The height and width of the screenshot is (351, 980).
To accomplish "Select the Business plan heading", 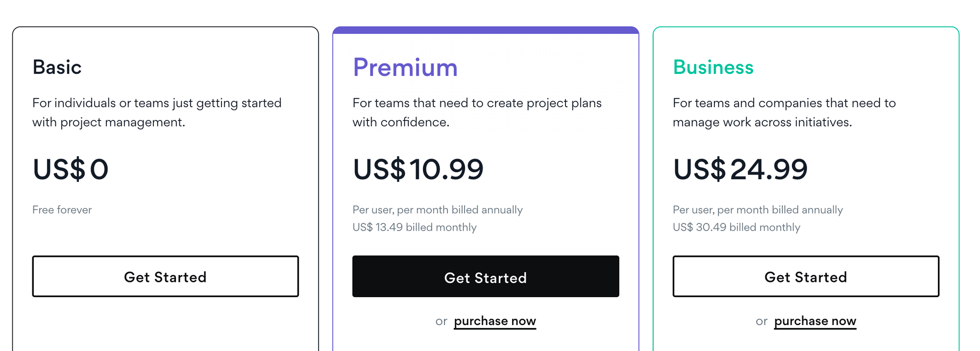I will point(713,68).
